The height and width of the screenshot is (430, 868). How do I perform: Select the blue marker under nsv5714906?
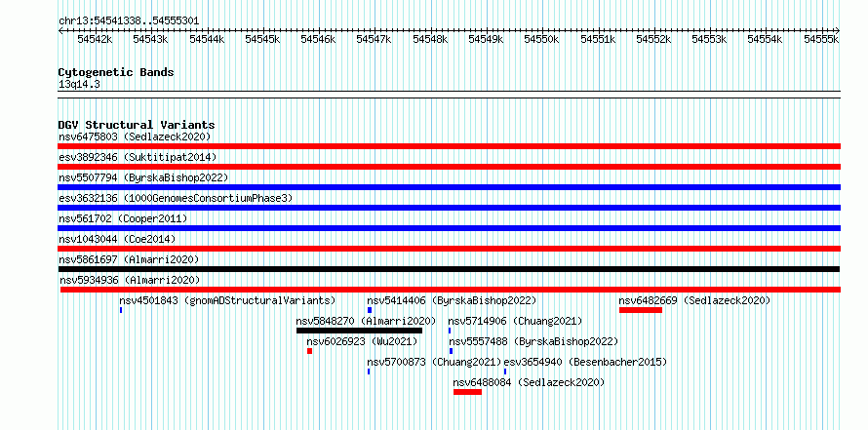click(450, 331)
